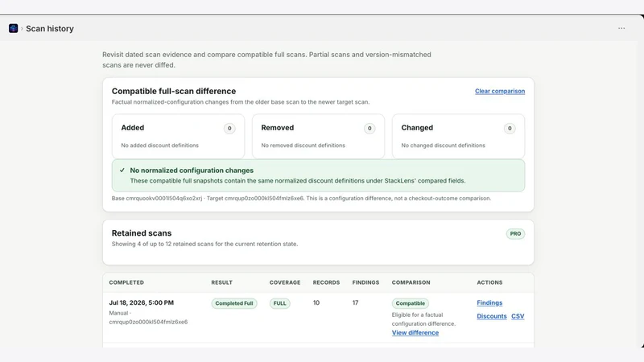644x362 pixels.
Task: Click the Showing 4 of up to 12 text
Action: 204,244
